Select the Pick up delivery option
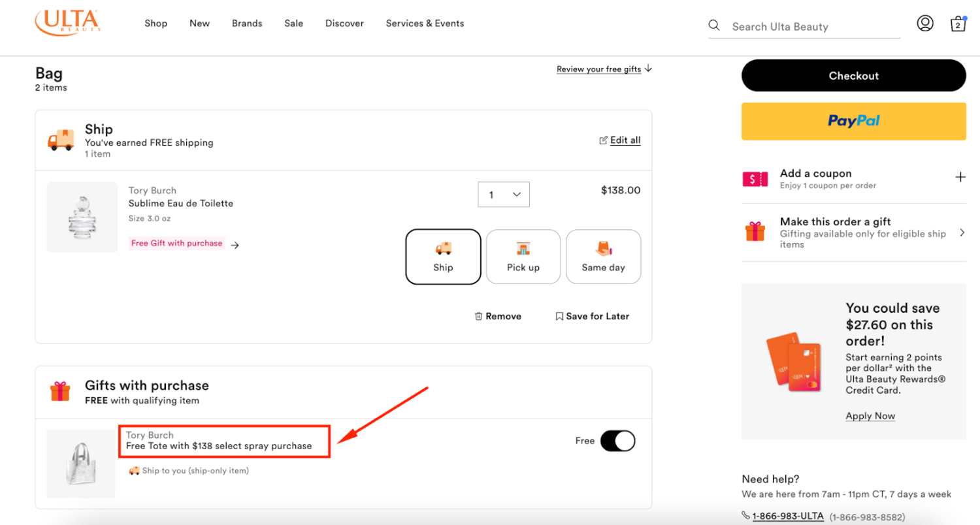 pos(523,257)
